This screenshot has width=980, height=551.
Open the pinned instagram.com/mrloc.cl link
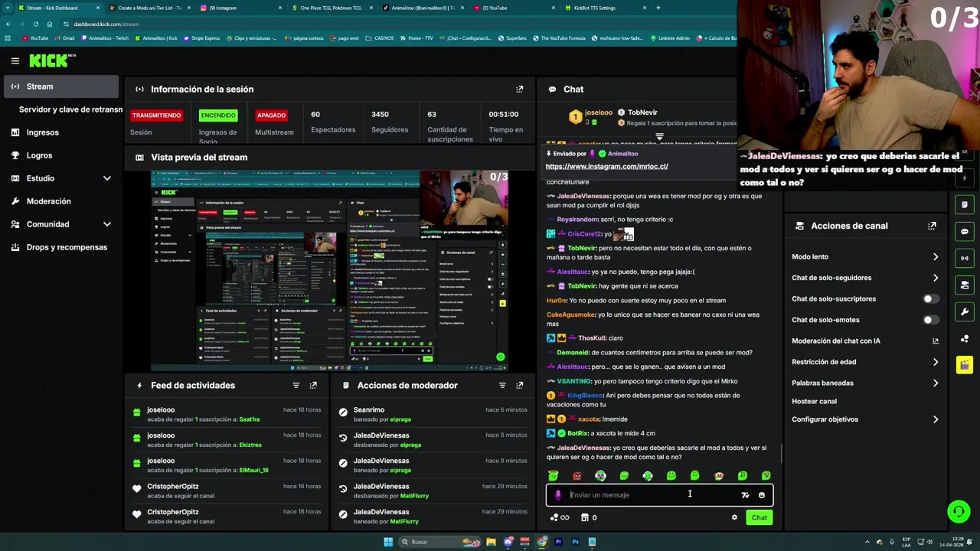pos(606,166)
